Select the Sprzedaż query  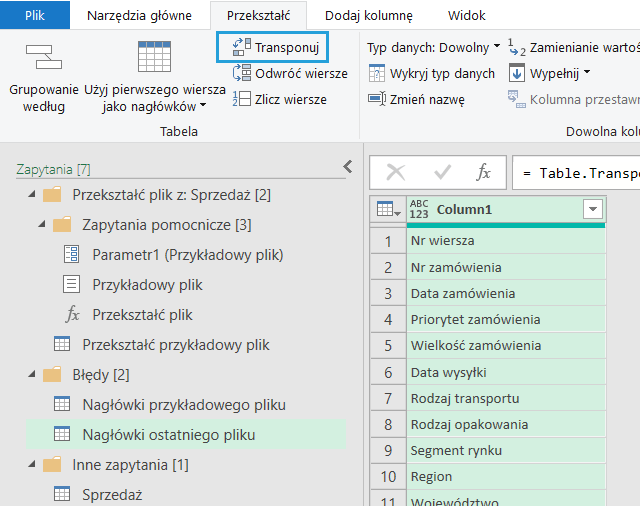click(112, 494)
